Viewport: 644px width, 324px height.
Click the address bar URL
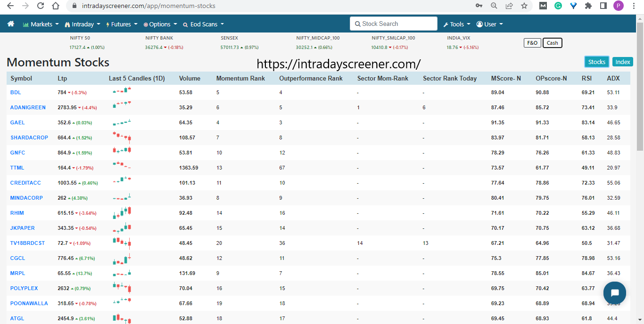point(149,6)
